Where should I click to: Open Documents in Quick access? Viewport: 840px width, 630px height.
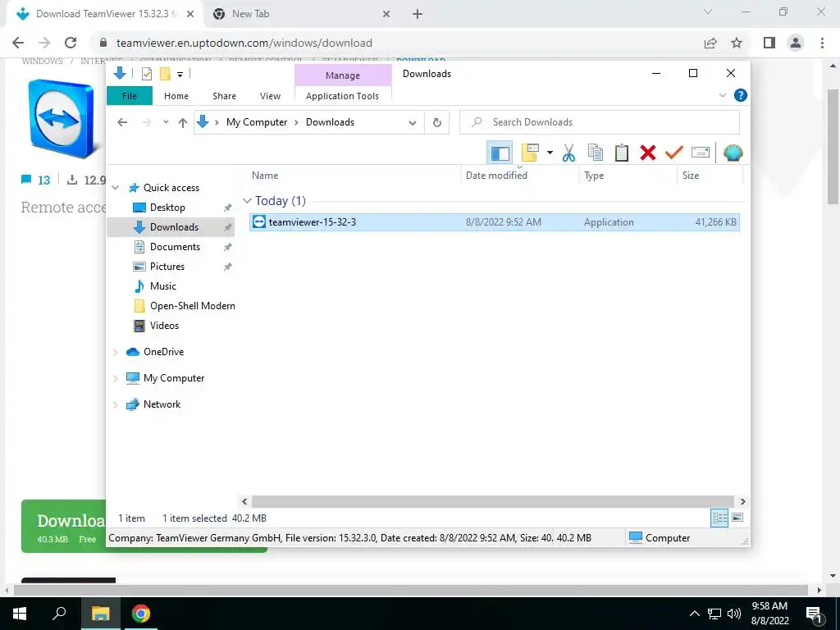[175, 247]
